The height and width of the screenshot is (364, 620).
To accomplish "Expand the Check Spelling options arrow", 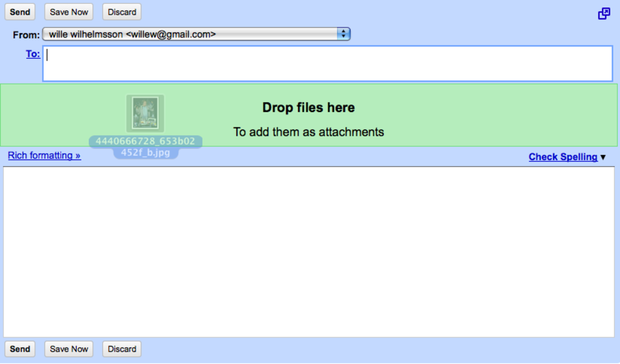I will tap(603, 157).
